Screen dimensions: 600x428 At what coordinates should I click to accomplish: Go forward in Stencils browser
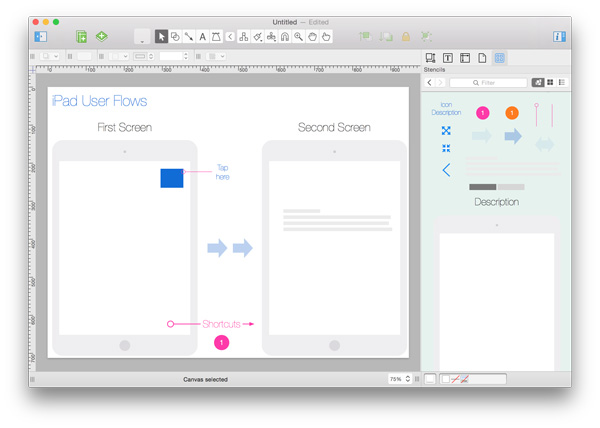pyautogui.click(x=440, y=83)
